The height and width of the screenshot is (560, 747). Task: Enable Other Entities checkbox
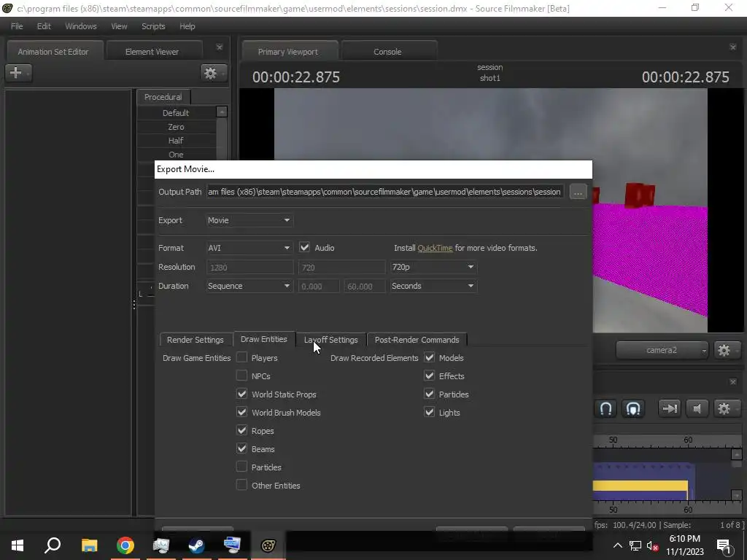[x=242, y=485]
